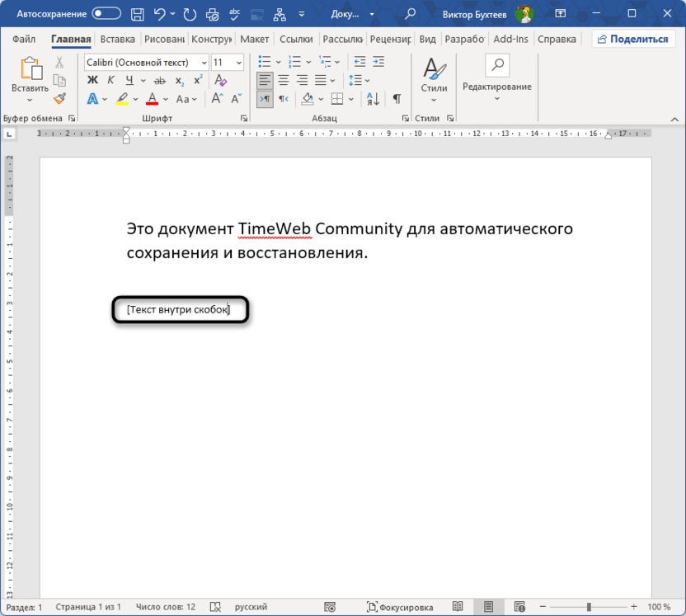The width and height of the screenshot is (686, 616).
Task: Expand bulleted list options
Action: point(278,62)
